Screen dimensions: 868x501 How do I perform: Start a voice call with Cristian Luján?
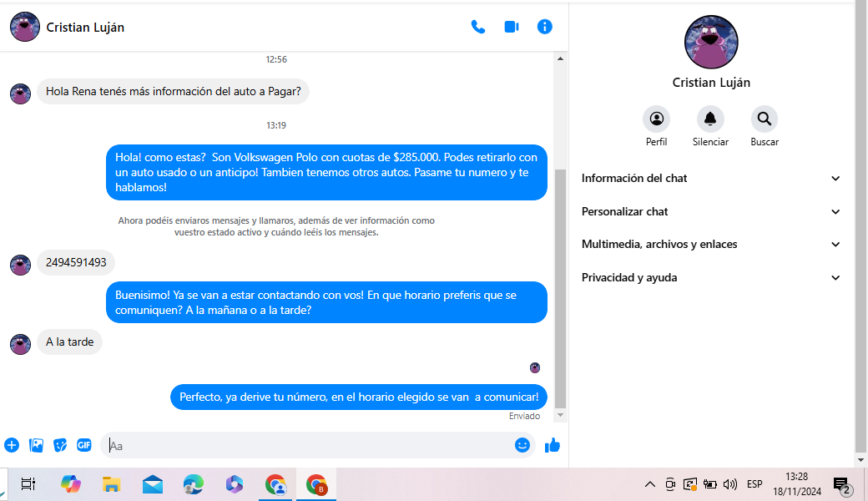coord(478,27)
